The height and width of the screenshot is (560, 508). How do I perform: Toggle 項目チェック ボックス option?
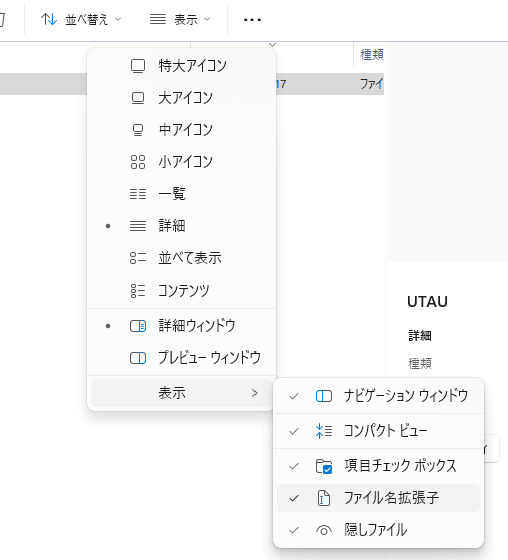coord(378,466)
